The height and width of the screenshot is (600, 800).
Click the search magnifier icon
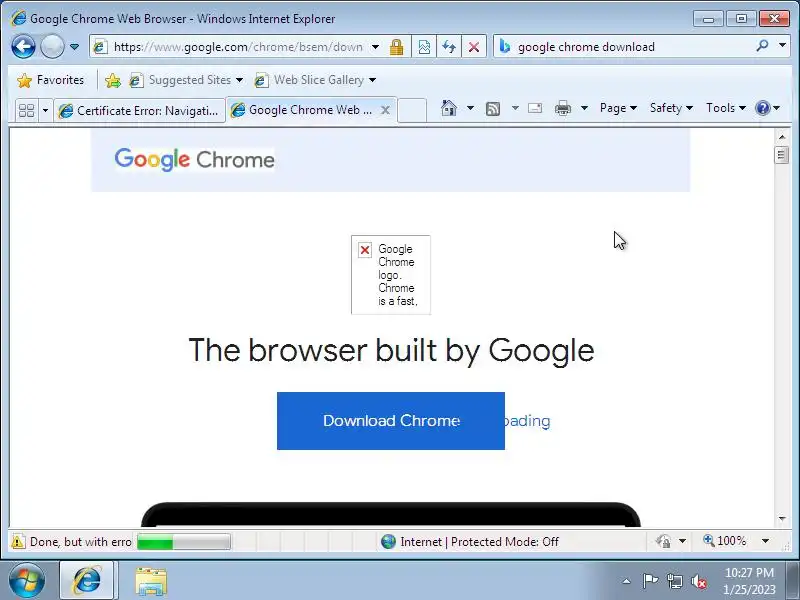(x=762, y=46)
